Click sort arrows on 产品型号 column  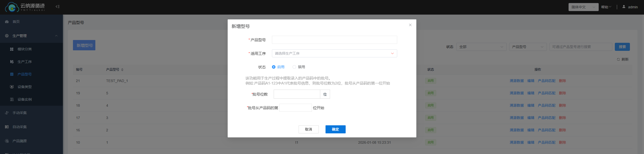point(122,70)
